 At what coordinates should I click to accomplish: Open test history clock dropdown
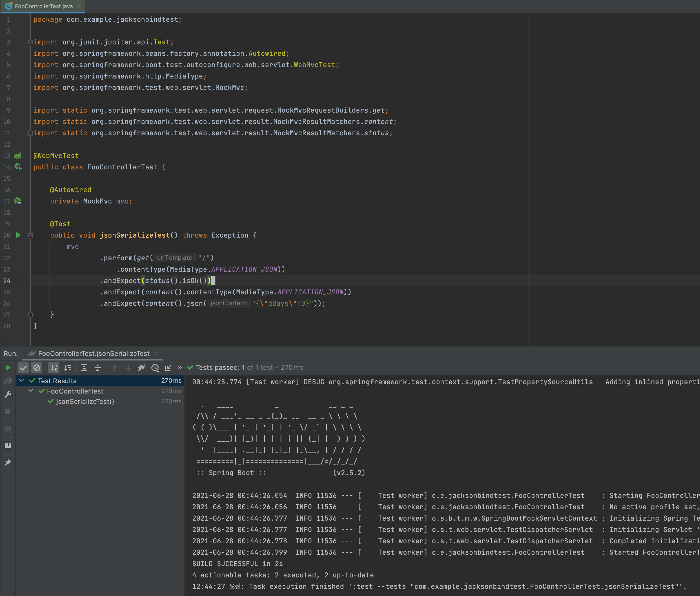coord(155,368)
